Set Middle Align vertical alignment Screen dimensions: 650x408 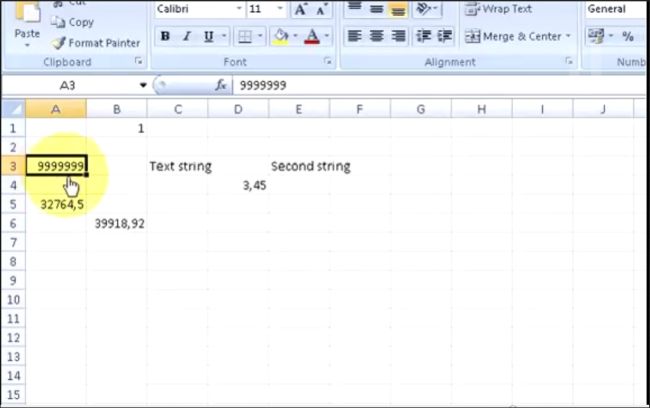coord(376,8)
